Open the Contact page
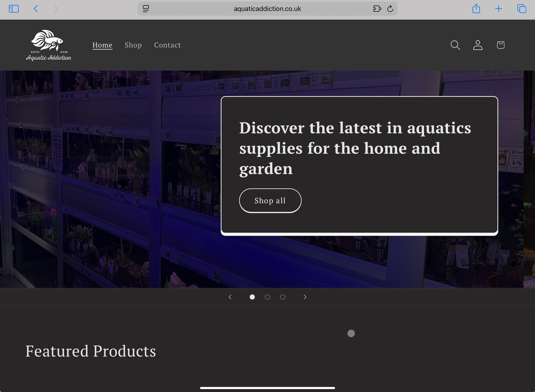Screen dimensions: 535x392 pos(167,45)
